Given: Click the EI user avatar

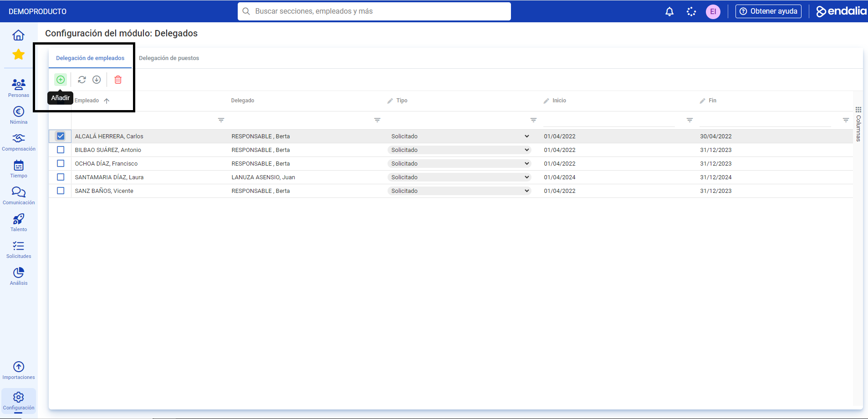Looking at the screenshot, I should pyautogui.click(x=713, y=11).
